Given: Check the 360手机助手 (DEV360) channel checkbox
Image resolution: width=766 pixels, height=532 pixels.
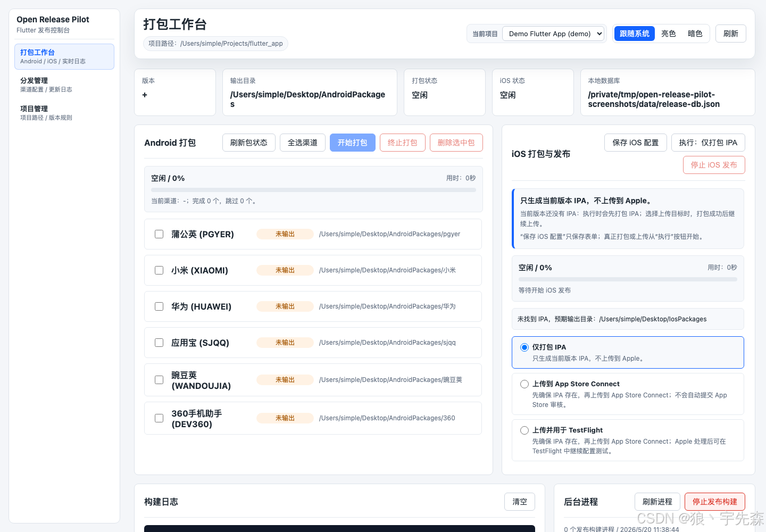Looking at the screenshot, I should pyautogui.click(x=159, y=418).
